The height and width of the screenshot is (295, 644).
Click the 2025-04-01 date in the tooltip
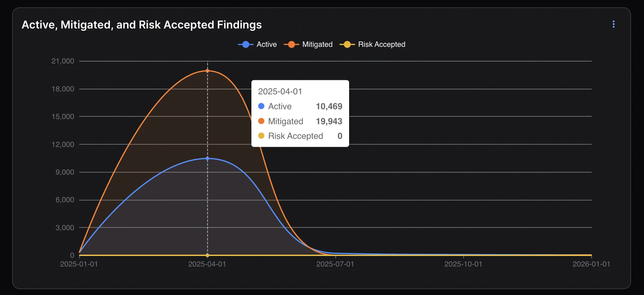pyautogui.click(x=280, y=91)
